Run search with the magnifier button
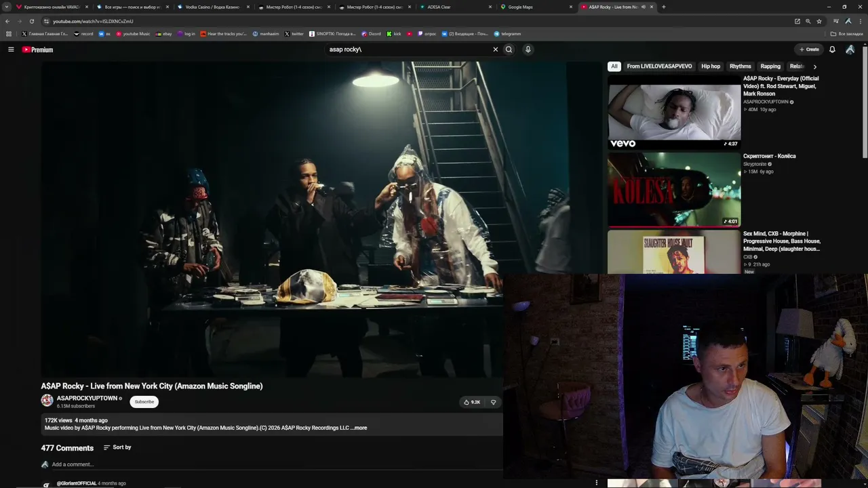Screen dimensions: 868x488 click(509, 49)
